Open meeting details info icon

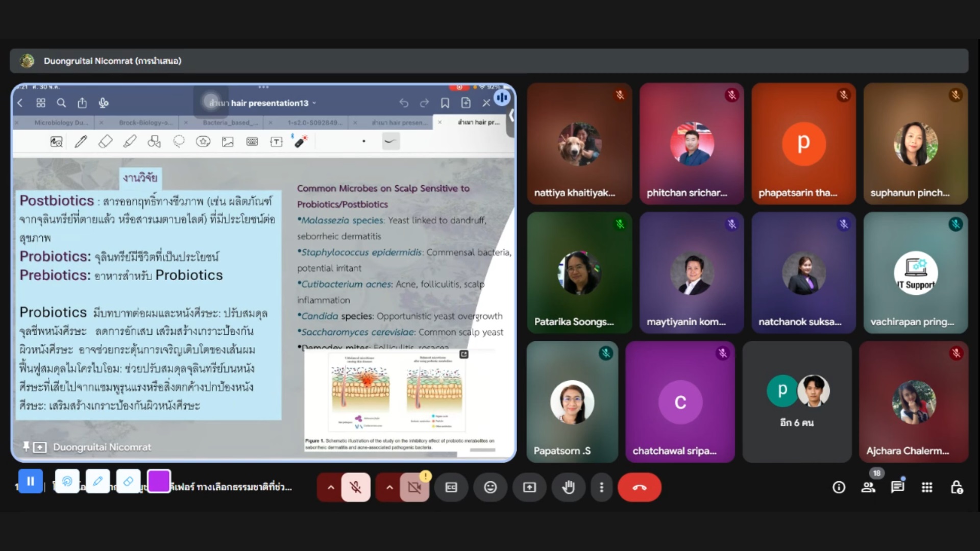[x=839, y=488]
